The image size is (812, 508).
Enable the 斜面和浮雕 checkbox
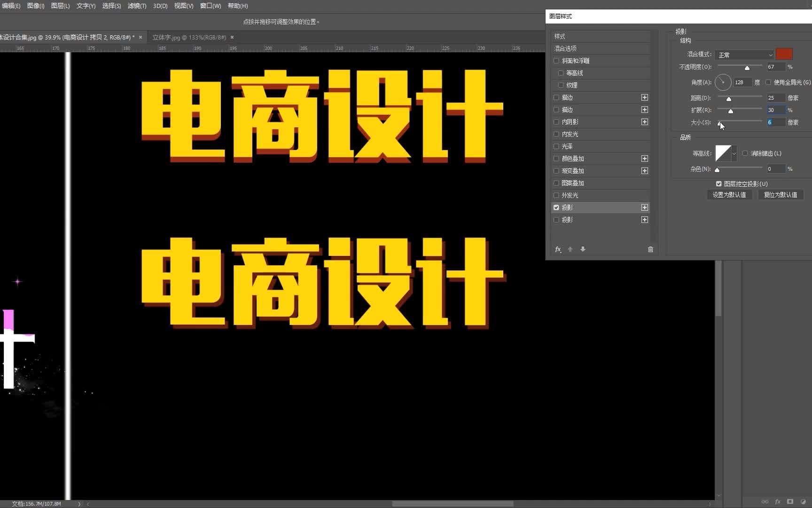555,60
